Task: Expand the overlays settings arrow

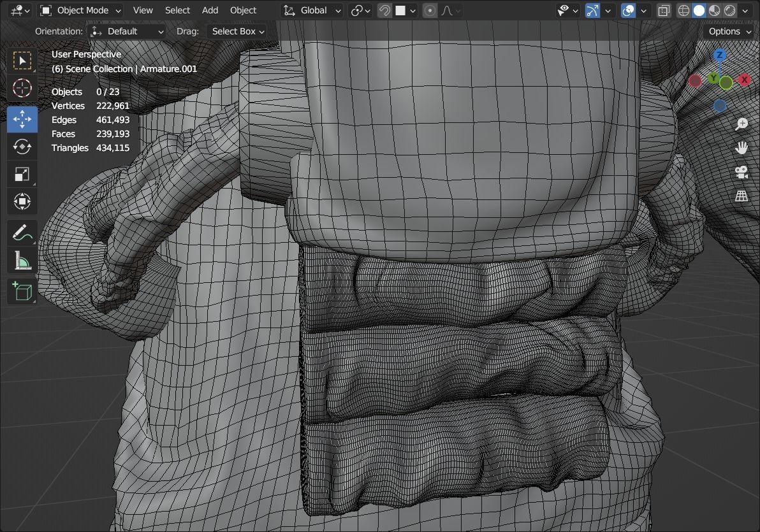Action: [x=644, y=10]
